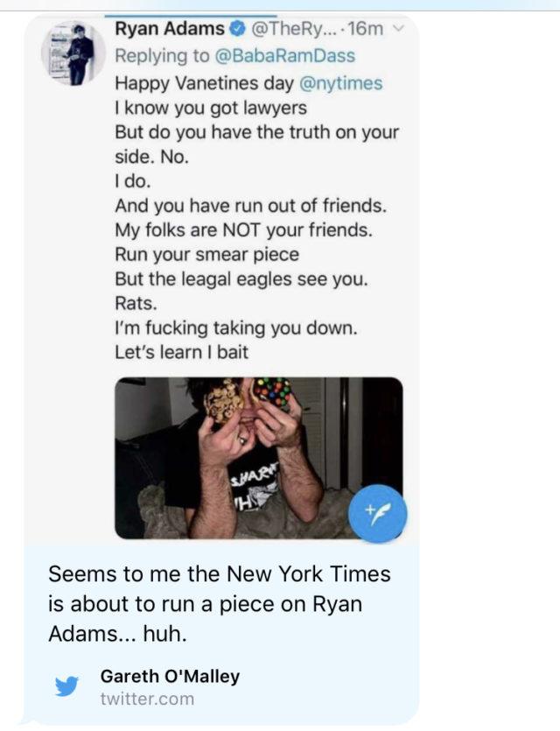Click the Ryan Adams display name
The width and height of the screenshot is (560, 731).
[170, 29]
